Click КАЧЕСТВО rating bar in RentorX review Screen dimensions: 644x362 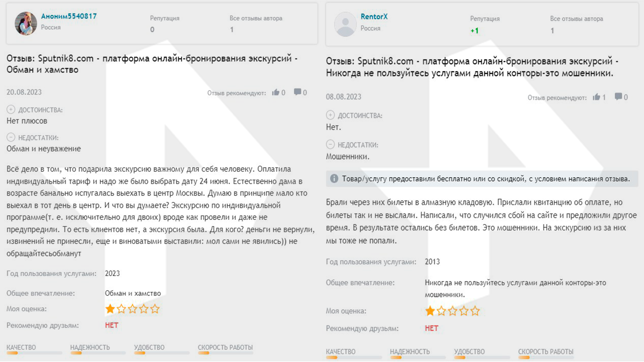tap(354, 357)
